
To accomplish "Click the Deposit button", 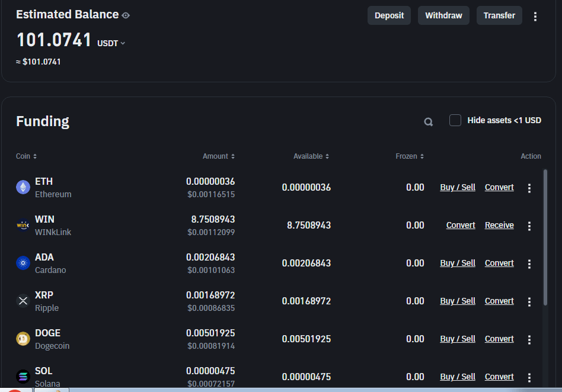I will point(389,15).
